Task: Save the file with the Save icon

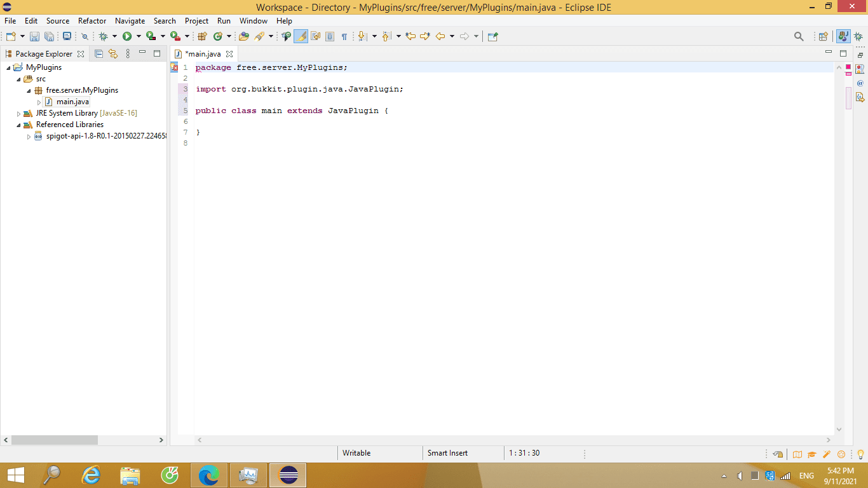Action: pyautogui.click(x=34, y=37)
